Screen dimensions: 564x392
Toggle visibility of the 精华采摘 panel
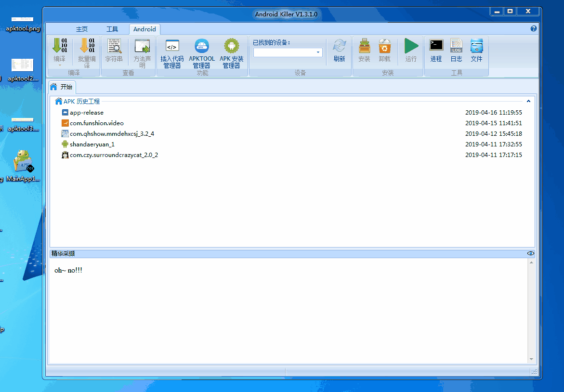coord(530,253)
